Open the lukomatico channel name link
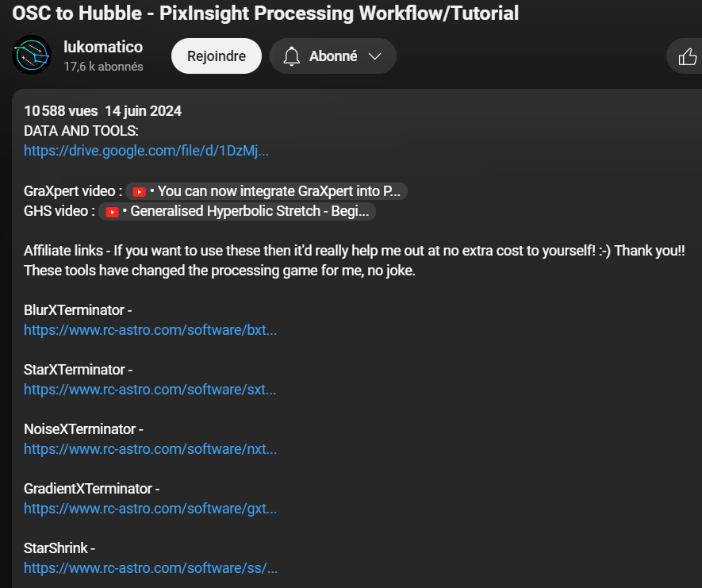702x588 pixels. click(x=103, y=47)
